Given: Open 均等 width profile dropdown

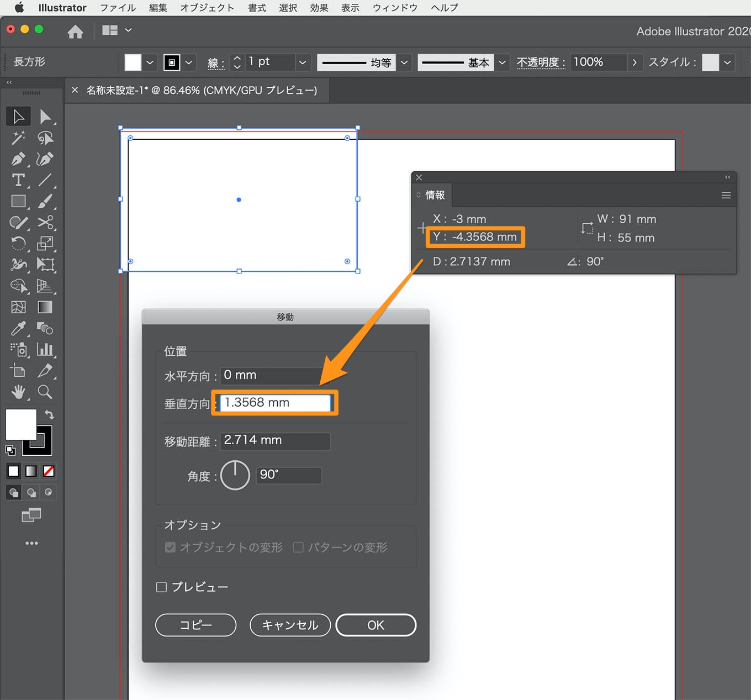Looking at the screenshot, I should tap(404, 62).
